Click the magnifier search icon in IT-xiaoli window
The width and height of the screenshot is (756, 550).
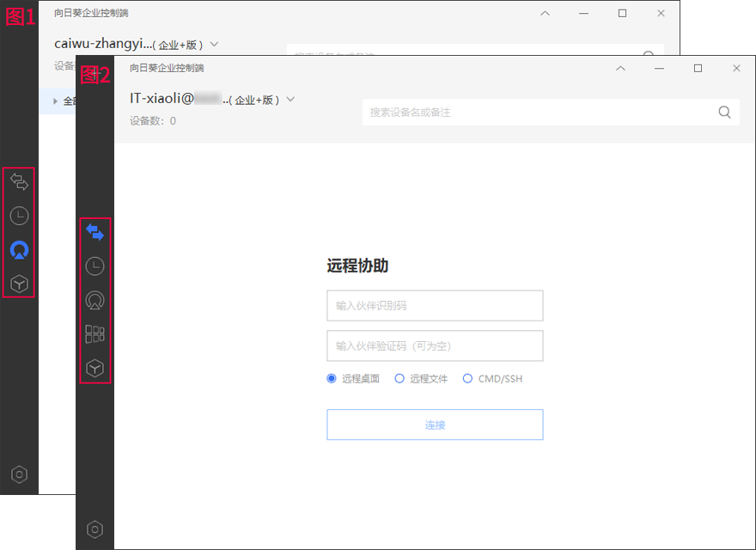point(724,113)
